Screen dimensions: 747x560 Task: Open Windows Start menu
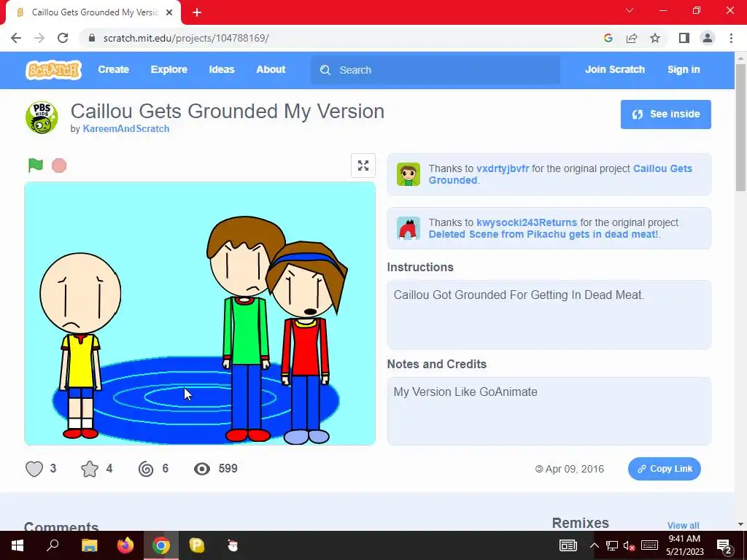18,545
